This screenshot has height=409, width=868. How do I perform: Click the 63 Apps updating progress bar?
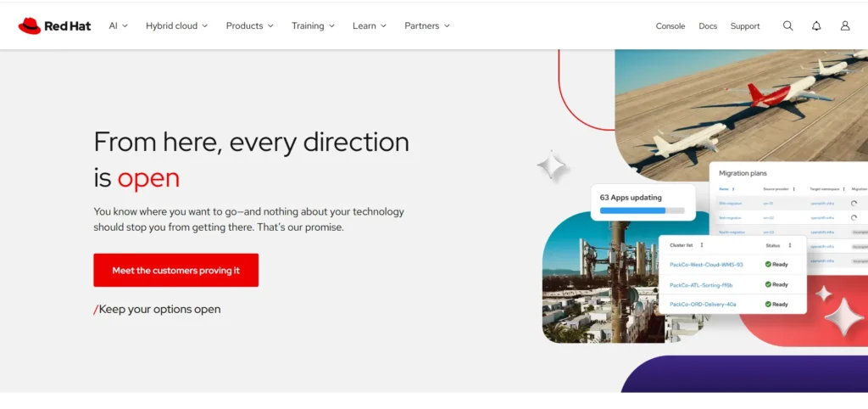point(643,210)
